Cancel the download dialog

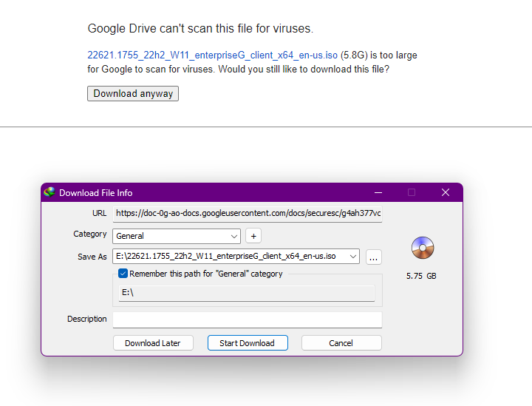[341, 343]
